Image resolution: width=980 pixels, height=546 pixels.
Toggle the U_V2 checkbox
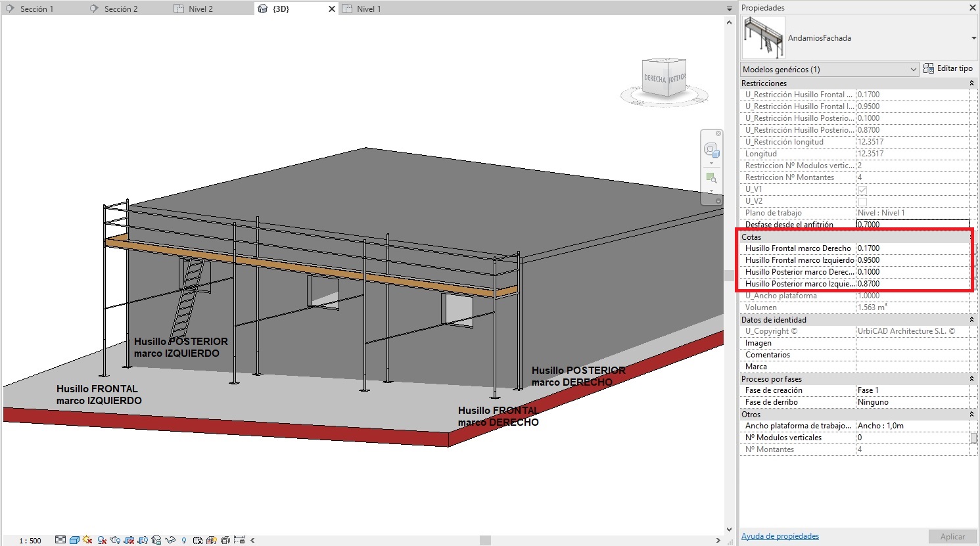(x=862, y=202)
